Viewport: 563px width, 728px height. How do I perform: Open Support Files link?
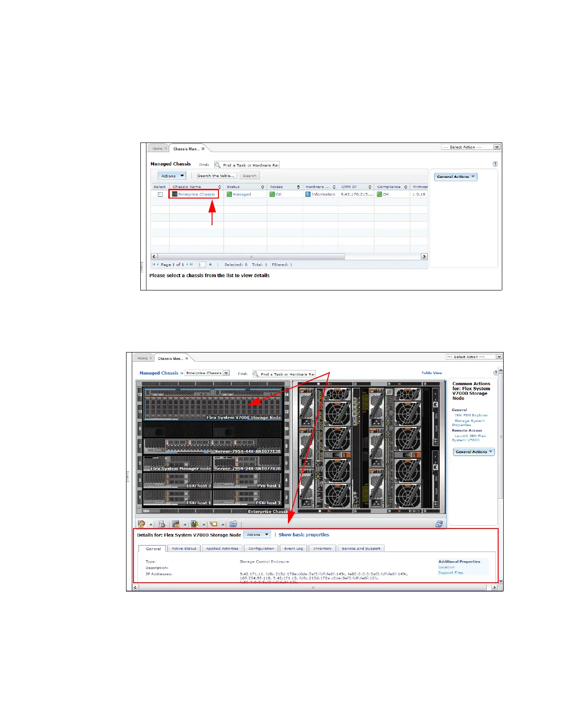pos(451,573)
